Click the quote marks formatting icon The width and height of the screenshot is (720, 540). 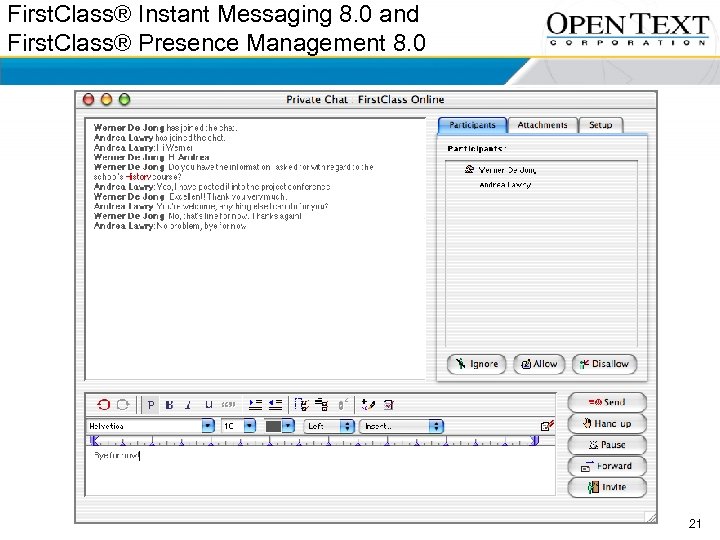coord(228,405)
